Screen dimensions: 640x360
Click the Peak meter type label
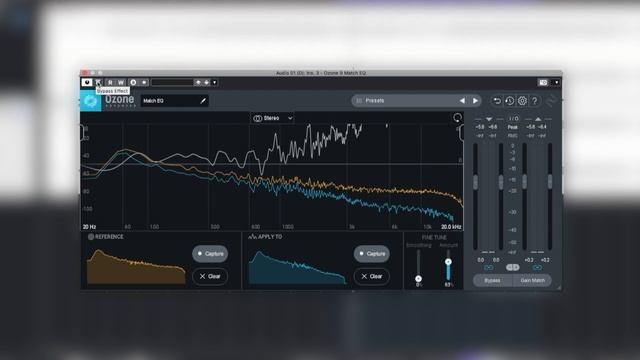pyautogui.click(x=513, y=127)
